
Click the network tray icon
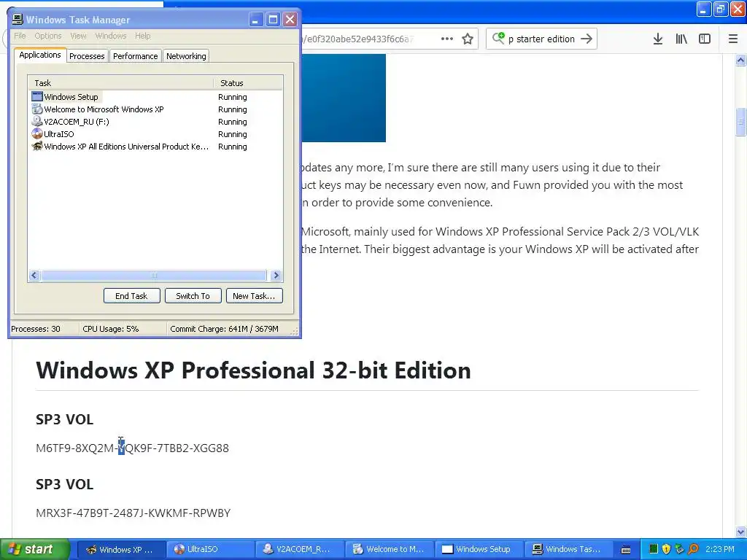click(680, 549)
